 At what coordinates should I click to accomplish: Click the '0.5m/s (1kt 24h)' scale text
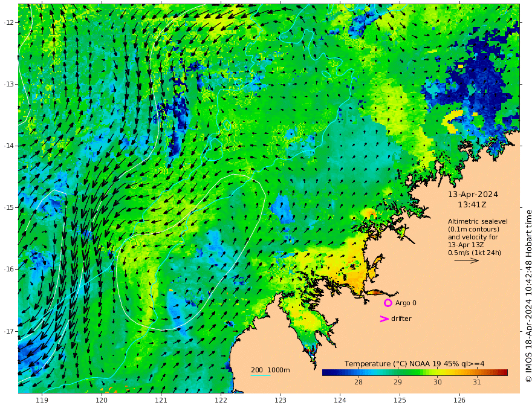click(475, 253)
